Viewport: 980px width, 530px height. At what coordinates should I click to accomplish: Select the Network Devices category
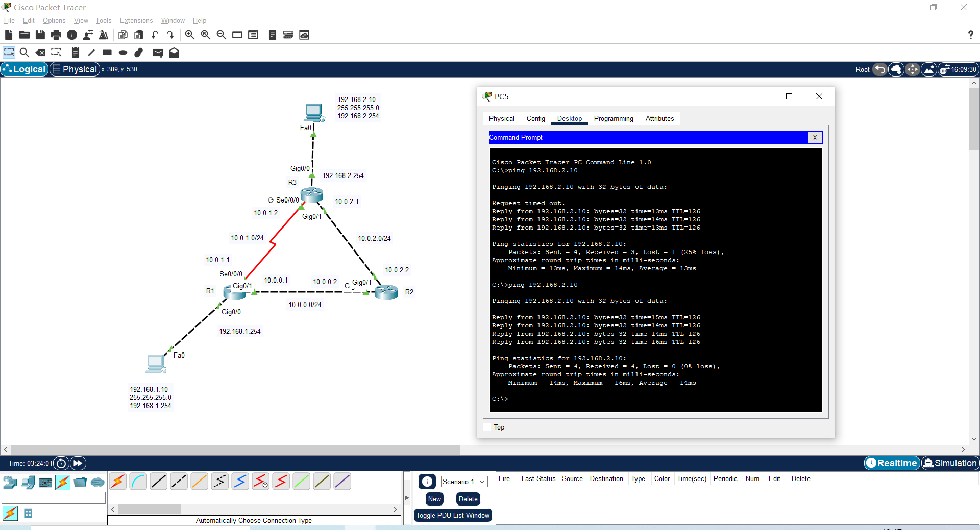(10, 482)
